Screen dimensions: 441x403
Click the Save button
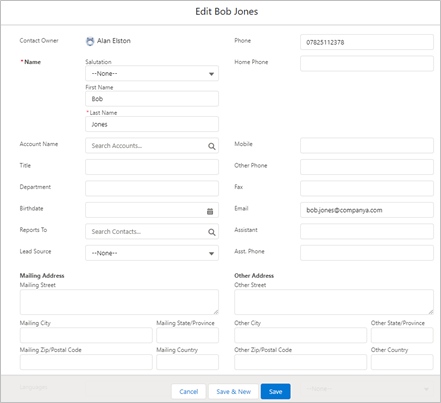tap(275, 391)
